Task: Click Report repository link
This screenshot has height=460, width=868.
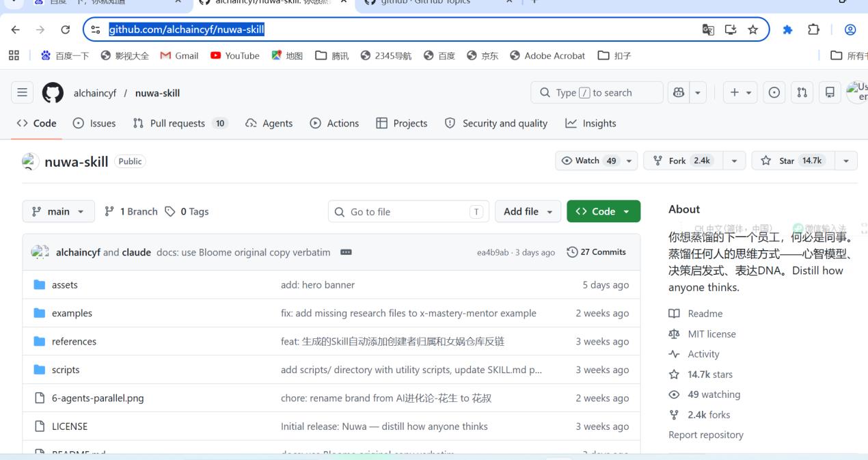Action: click(x=706, y=435)
